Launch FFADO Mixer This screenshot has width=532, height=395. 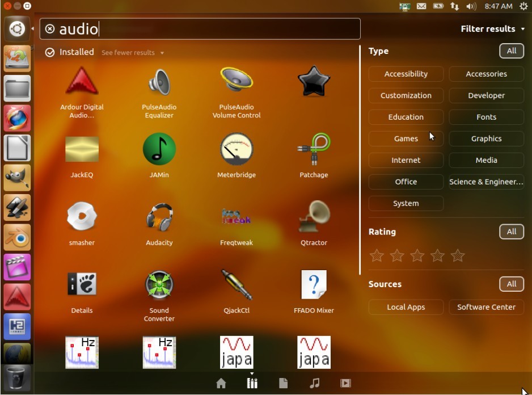pos(314,291)
